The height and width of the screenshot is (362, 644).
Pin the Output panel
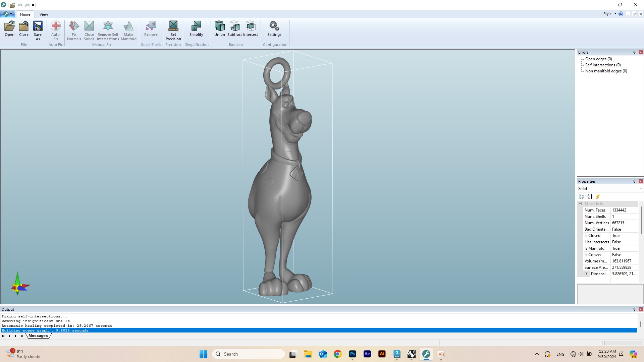634,309
